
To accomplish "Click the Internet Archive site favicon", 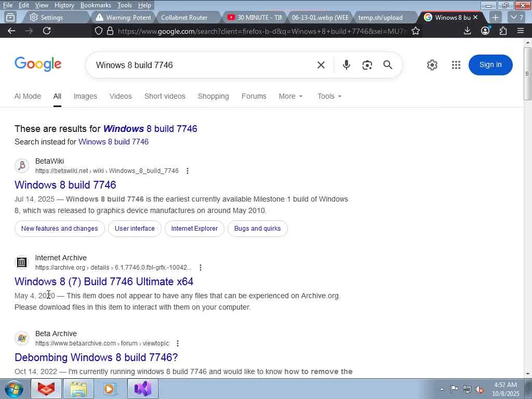I will pos(22,262).
